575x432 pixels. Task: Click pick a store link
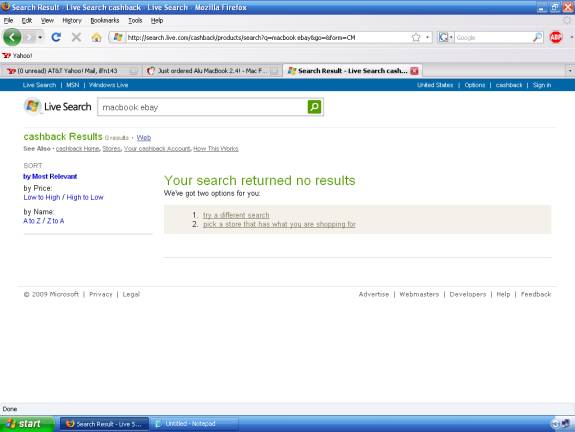click(279, 224)
